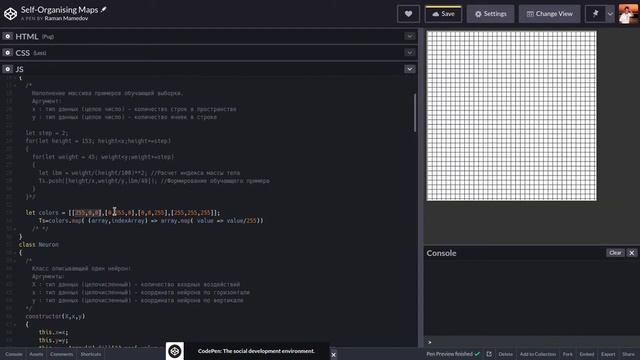Click the Embed footer button
Screen dimensions: 640x360
click(x=587, y=354)
